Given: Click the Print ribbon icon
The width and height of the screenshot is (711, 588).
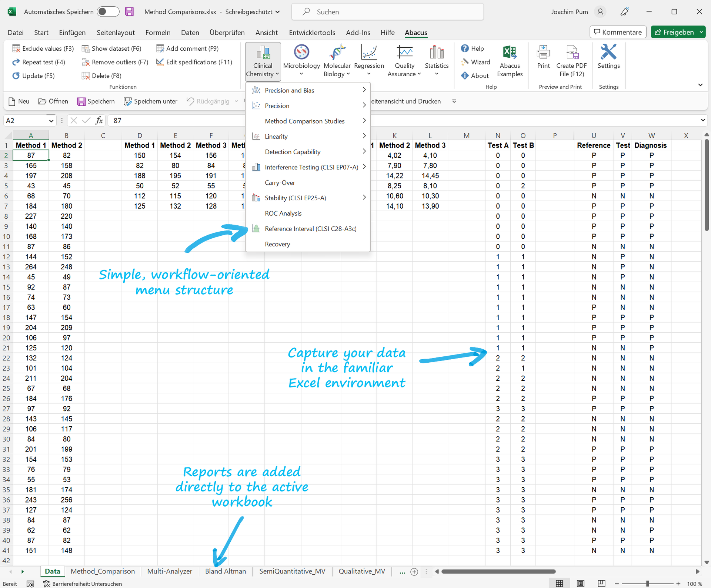Looking at the screenshot, I should tap(543, 53).
